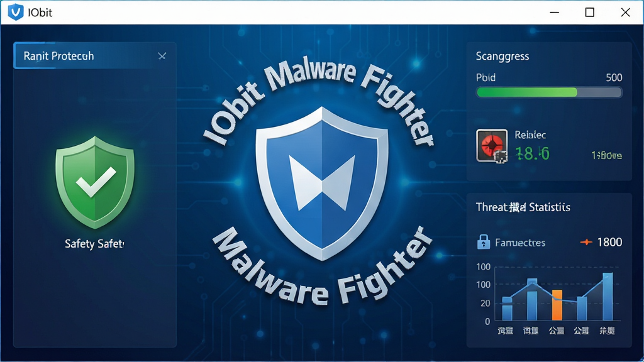Click the central blue shield logo
Viewport: 644px width, 362px height.
(321, 183)
